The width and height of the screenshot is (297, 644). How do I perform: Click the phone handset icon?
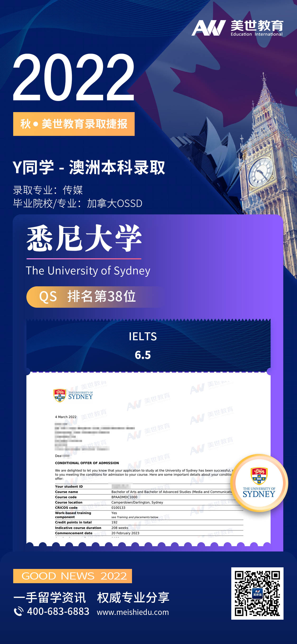[18, 611]
